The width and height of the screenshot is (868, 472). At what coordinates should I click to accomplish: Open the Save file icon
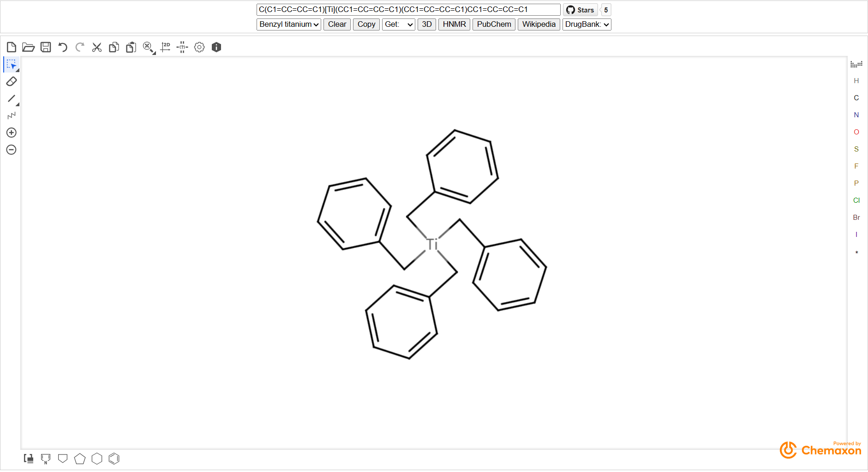[46, 47]
